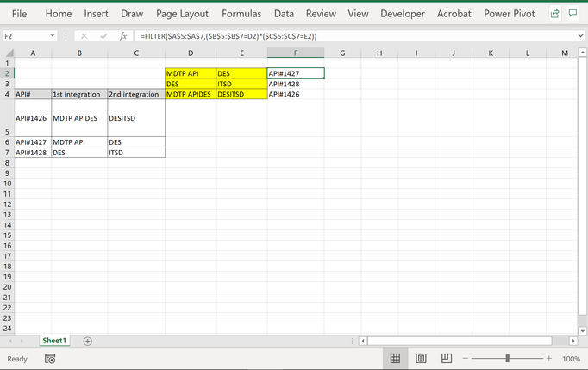
Task: Select cell A7 containing API#1428
Action: pyautogui.click(x=33, y=153)
